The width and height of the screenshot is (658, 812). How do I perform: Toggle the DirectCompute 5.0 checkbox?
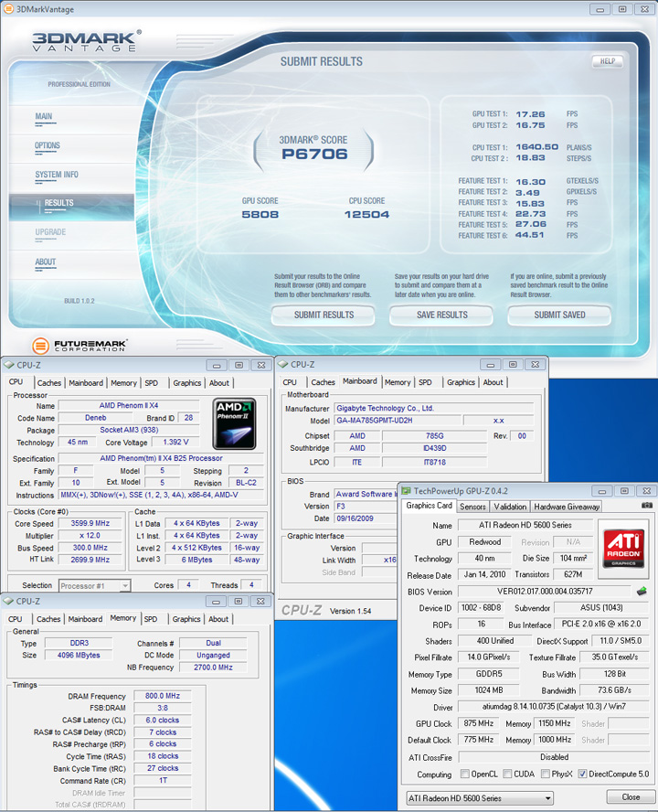coord(582,774)
